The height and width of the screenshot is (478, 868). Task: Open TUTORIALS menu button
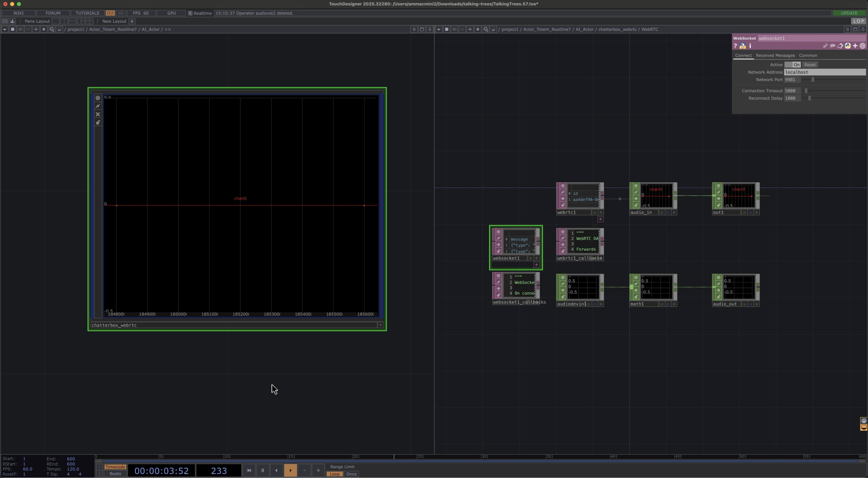pyautogui.click(x=87, y=13)
